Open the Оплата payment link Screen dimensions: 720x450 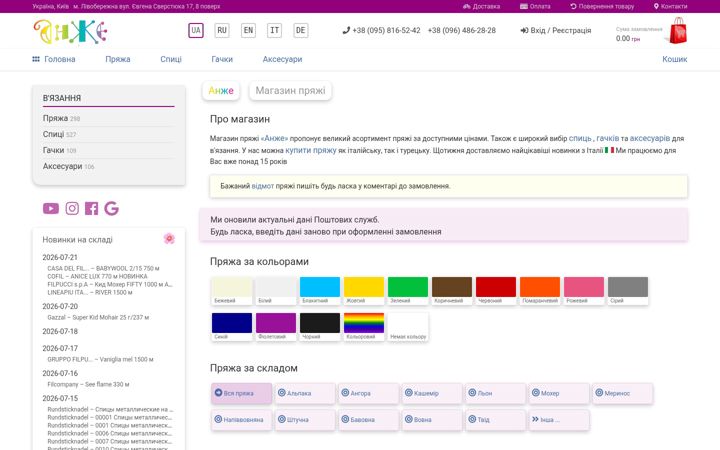(535, 6)
